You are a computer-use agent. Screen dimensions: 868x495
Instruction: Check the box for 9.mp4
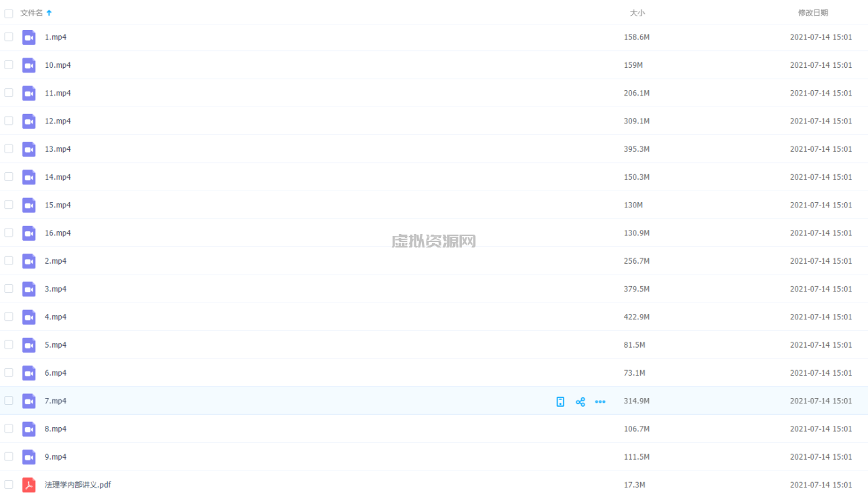9,456
